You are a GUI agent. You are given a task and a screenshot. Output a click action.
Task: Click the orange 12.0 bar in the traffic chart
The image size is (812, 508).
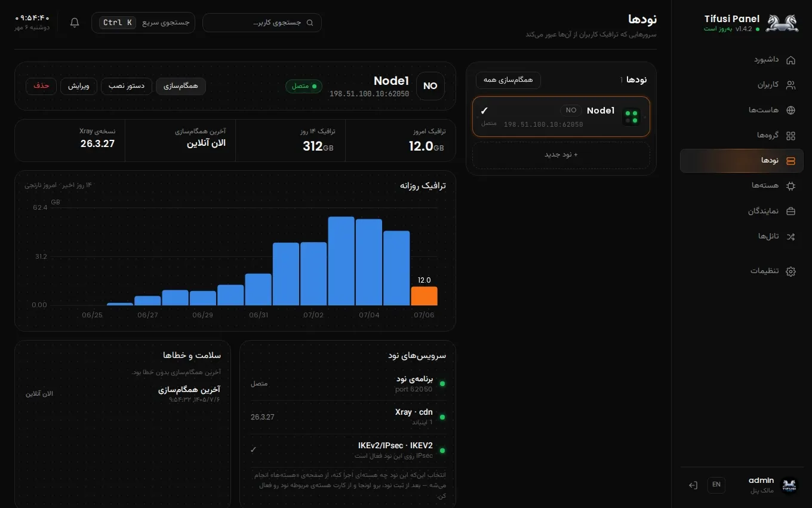pos(424,296)
